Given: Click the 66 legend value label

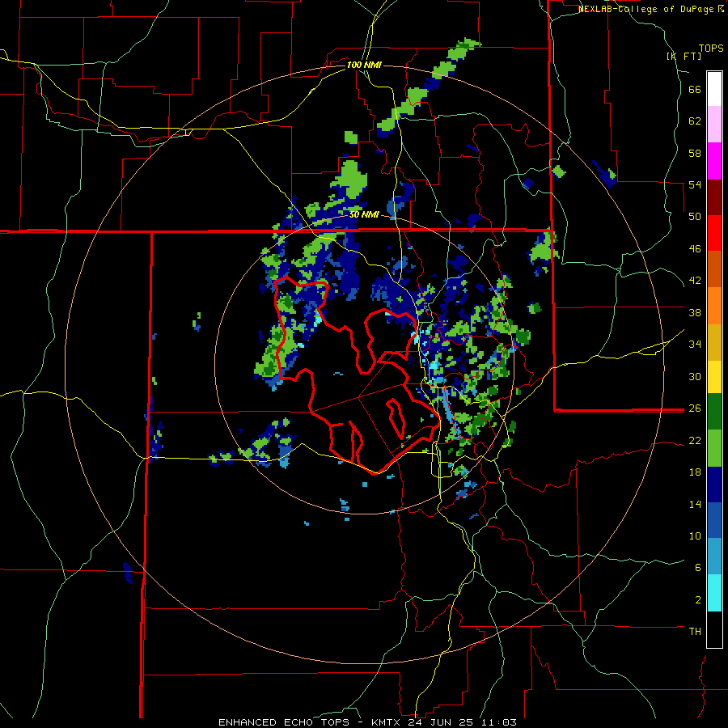Looking at the screenshot, I should click(695, 90).
